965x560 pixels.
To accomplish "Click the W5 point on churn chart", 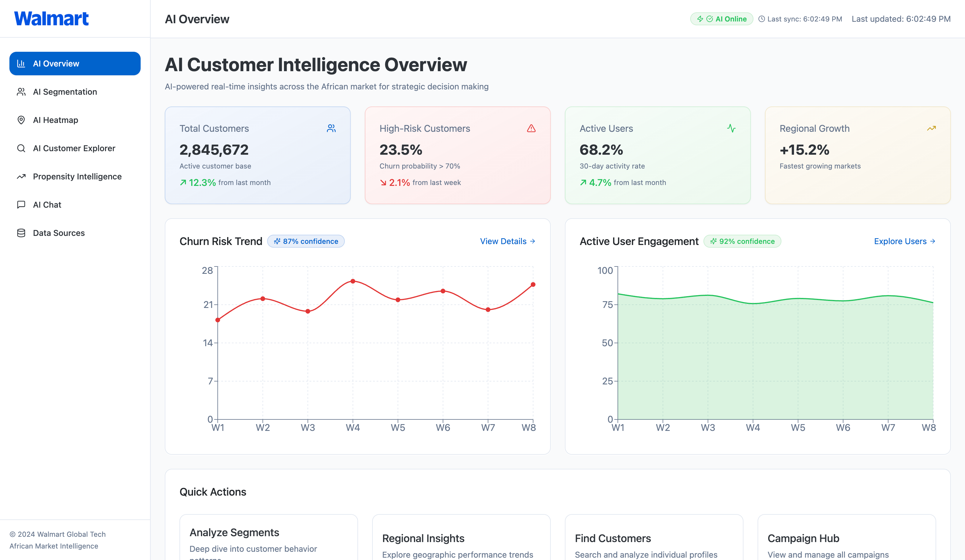I will [398, 300].
